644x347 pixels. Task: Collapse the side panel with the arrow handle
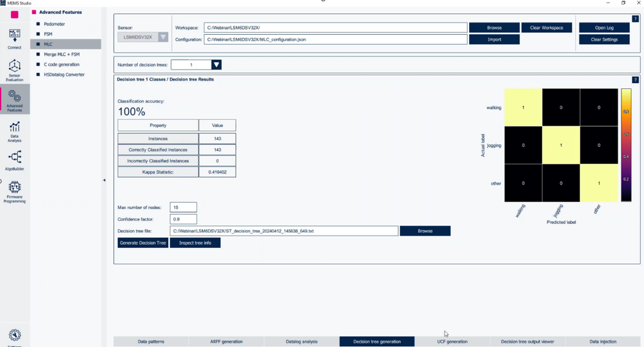(104, 180)
